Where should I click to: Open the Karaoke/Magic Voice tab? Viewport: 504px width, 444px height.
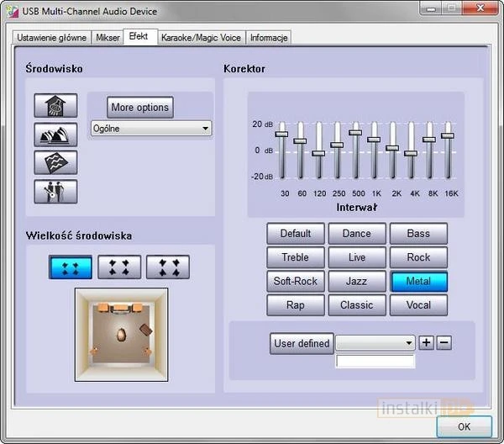click(x=201, y=38)
